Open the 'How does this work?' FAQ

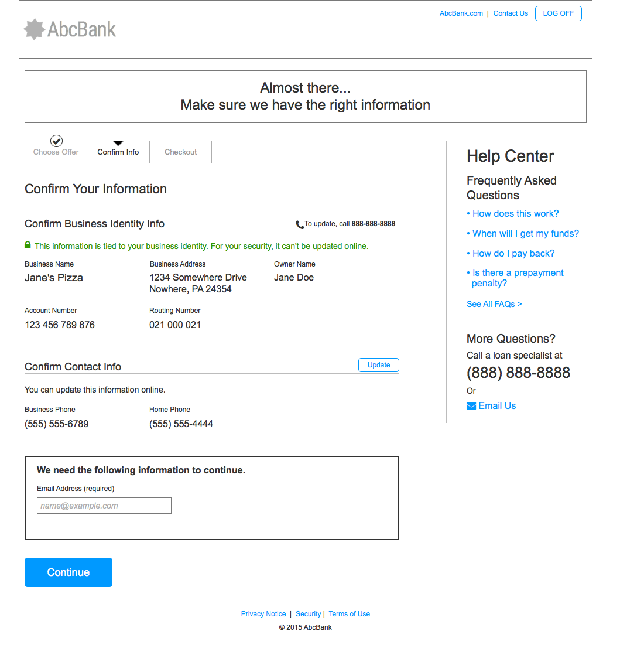click(x=515, y=214)
